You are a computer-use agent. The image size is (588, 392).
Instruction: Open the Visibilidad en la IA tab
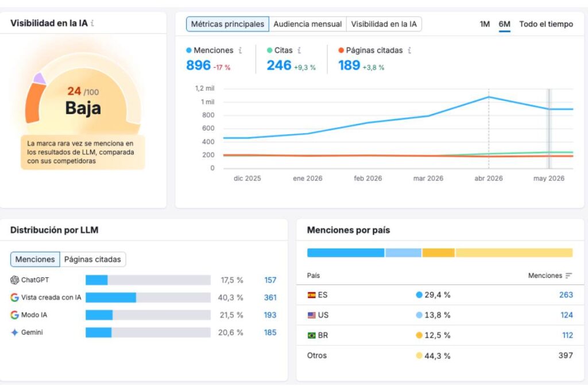pyautogui.click(x=384, y=24)
